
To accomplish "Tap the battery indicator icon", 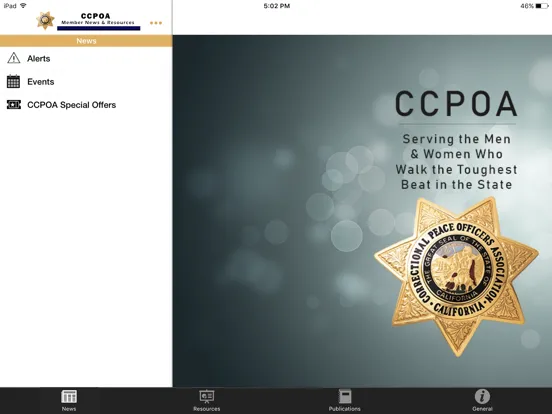I will pyautogui.click(x=542, y=6).
